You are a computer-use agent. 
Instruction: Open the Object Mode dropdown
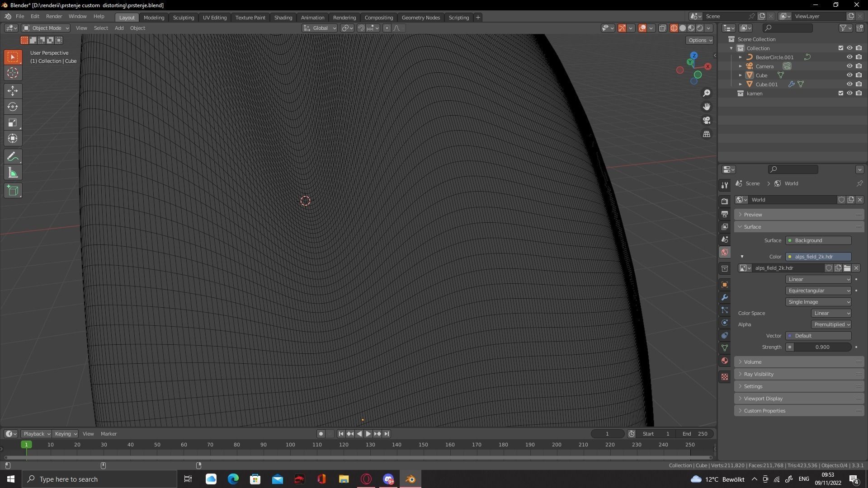tap(46, 28)
